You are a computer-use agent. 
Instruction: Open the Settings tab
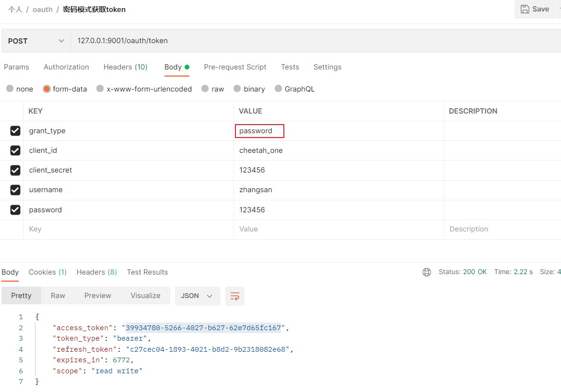coord(327,67)
